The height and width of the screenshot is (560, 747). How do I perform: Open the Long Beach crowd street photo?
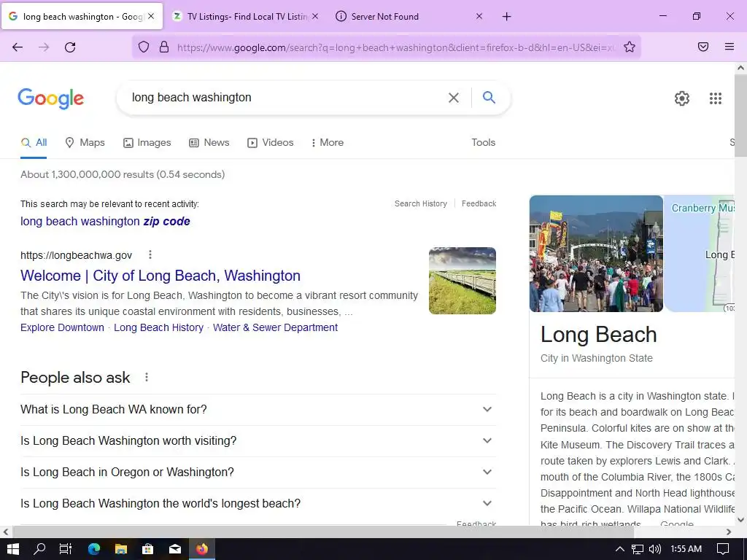(x=596, y=254)
